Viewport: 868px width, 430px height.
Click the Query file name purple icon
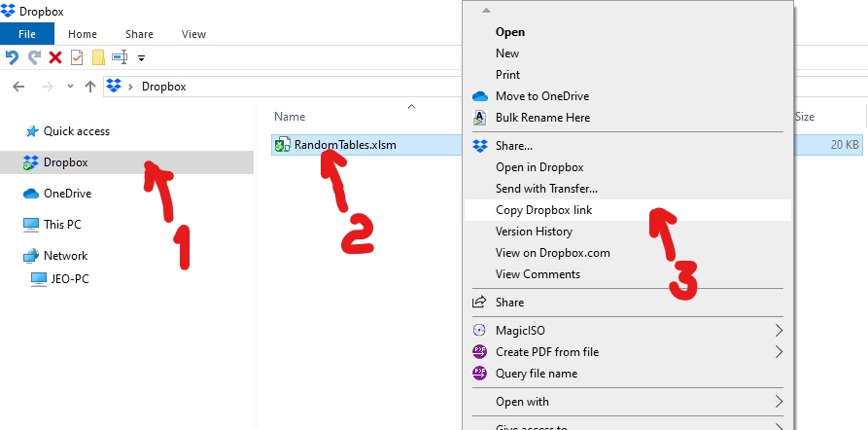tap(479, 374)
